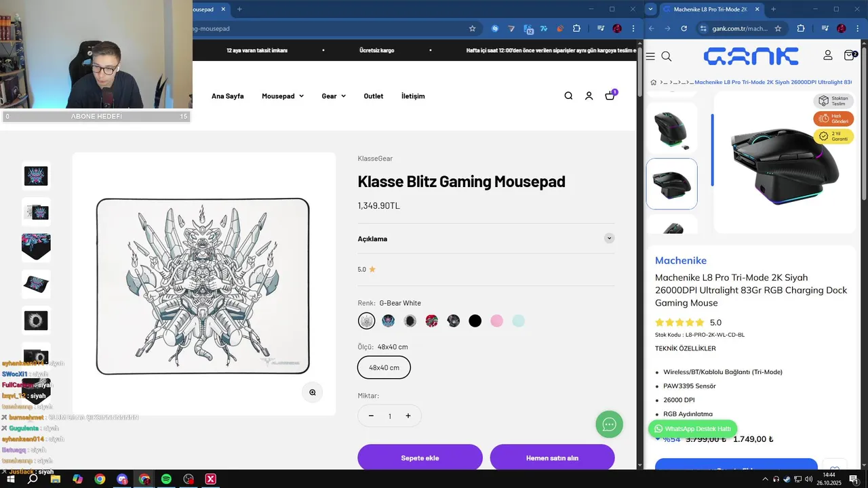Bookmark the mousepad page with star icon

(472, 28)
